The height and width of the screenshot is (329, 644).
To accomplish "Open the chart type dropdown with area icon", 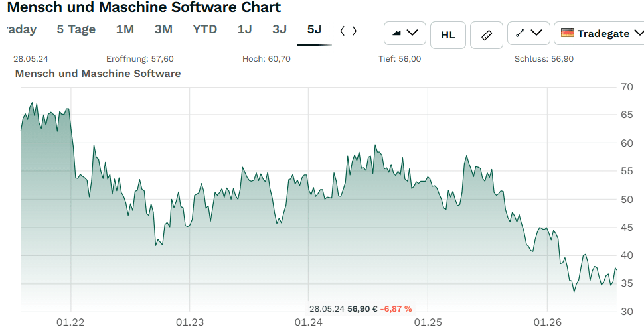I will tap(405, 33).
